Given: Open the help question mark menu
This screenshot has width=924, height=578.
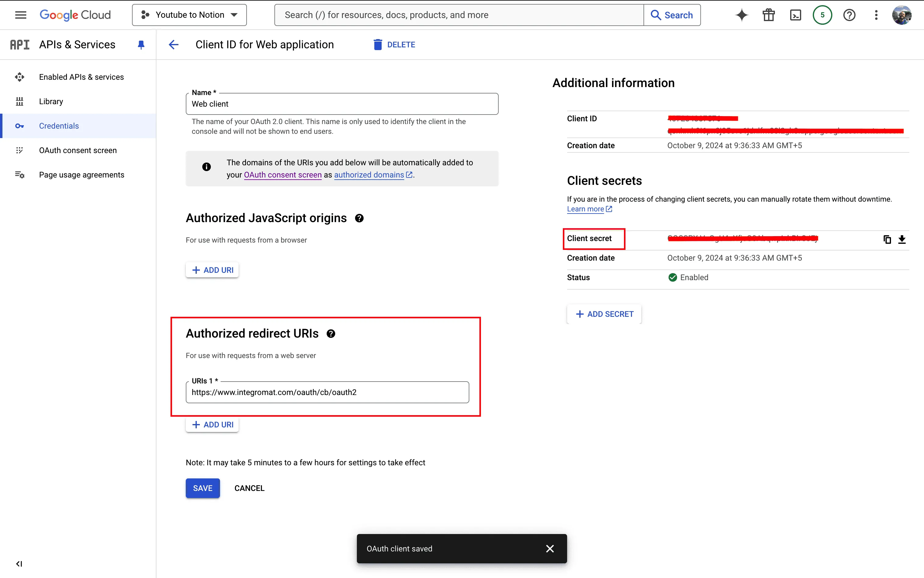Looking at the screenshot, I should [849, 15].
